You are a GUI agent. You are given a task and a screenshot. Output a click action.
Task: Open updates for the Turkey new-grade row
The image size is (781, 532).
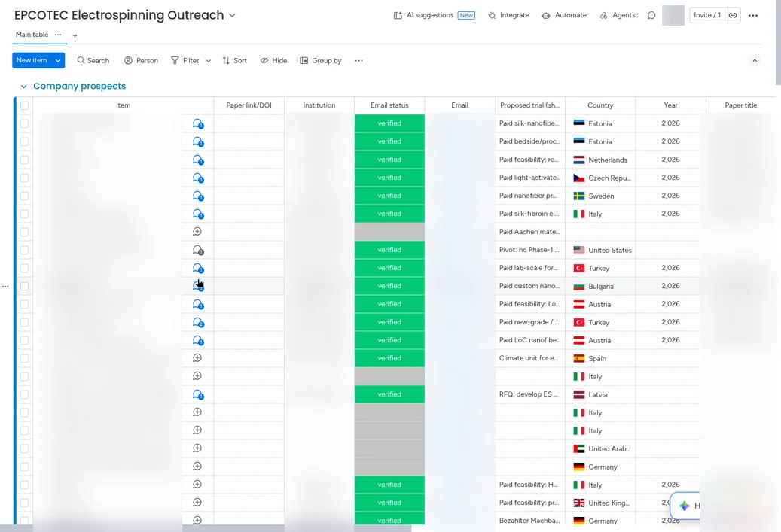pos(198,323)
